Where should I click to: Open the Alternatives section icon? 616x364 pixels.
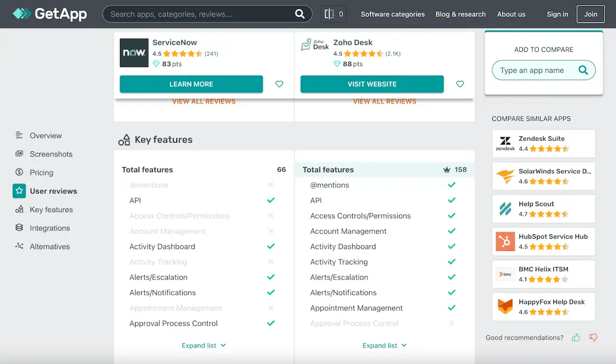18,246
